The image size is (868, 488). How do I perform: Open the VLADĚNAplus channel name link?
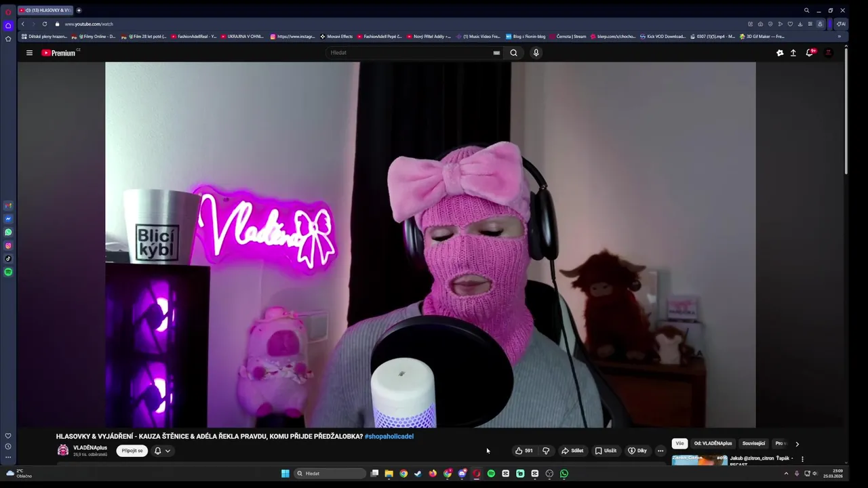tap(90, 447)
